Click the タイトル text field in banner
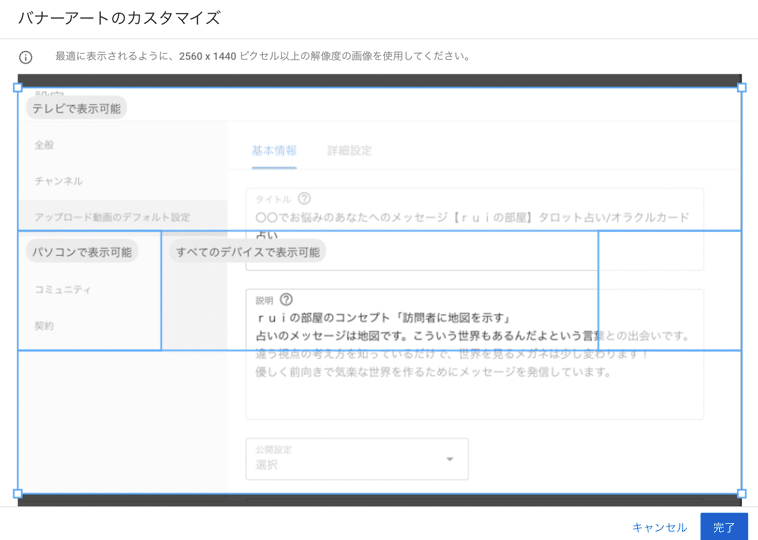Viewport: 758px width, 540px height. [474, 229]
